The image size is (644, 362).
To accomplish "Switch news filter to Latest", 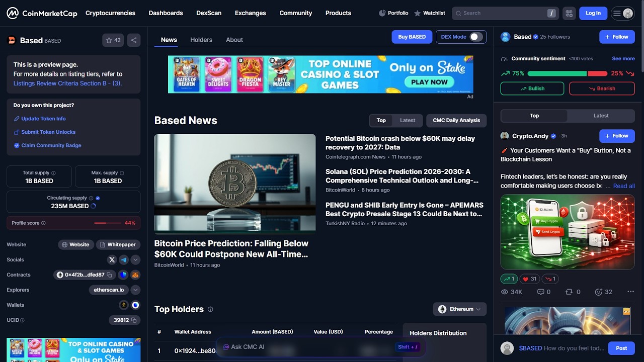I will click(x=408, y=120).
